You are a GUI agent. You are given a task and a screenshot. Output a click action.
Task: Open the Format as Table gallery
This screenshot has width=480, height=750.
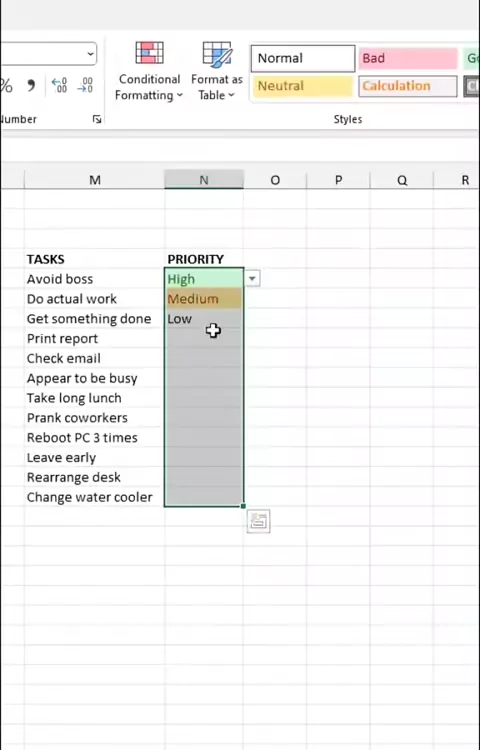217,71
